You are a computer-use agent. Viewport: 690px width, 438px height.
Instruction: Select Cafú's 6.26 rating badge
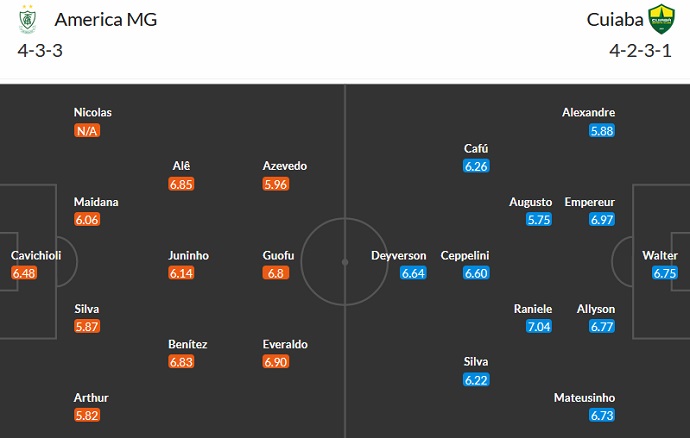476,166
